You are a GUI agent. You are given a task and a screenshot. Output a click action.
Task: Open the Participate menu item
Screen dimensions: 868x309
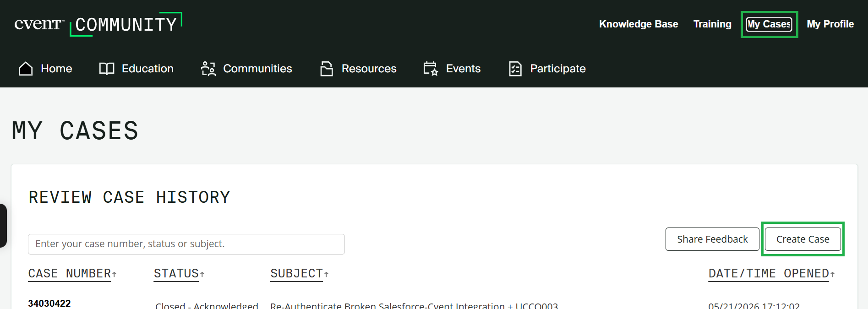[547, 69]
